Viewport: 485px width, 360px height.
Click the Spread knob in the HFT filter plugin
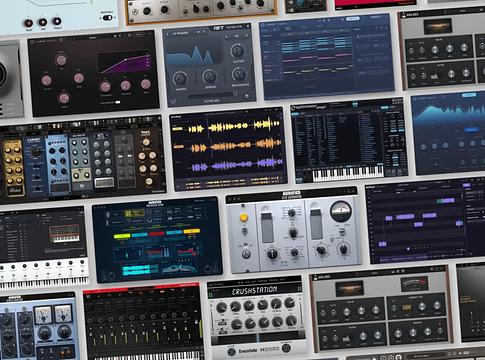coord(210,77)
